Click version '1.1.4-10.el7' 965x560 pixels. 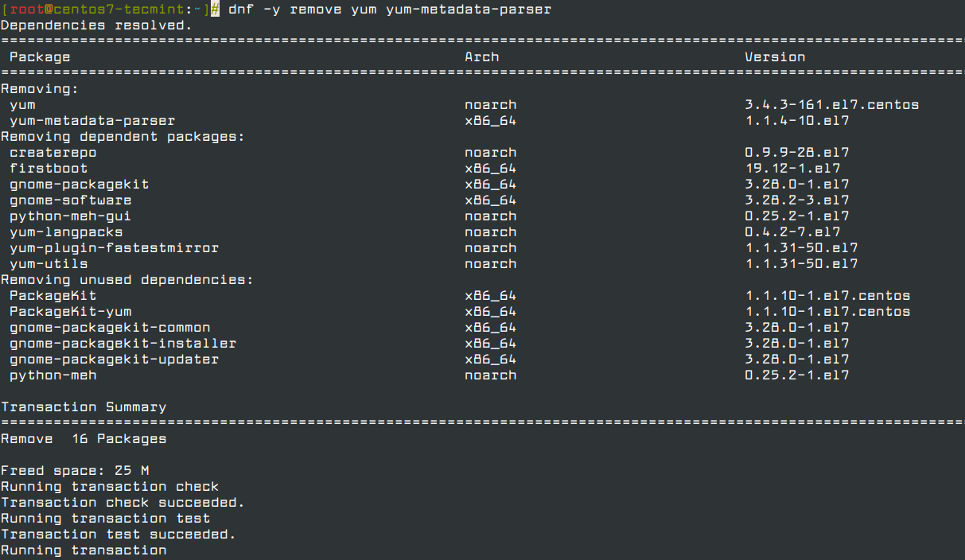797,121
